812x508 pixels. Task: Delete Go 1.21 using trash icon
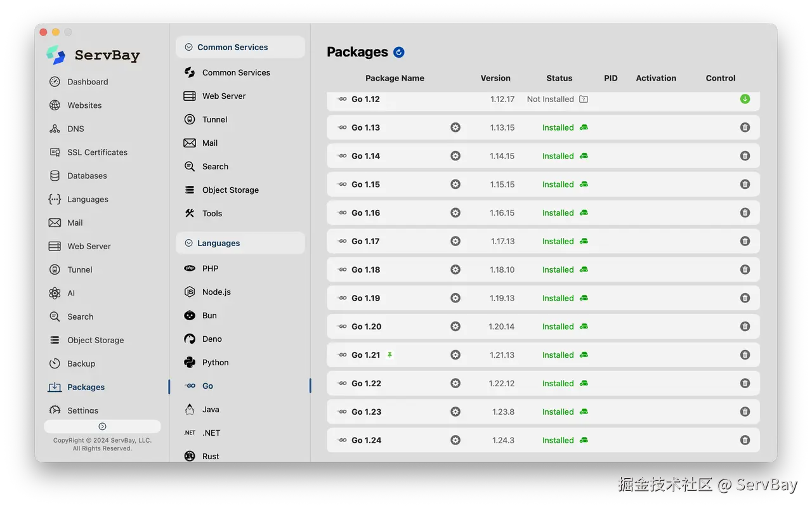(x=745, y=355)
